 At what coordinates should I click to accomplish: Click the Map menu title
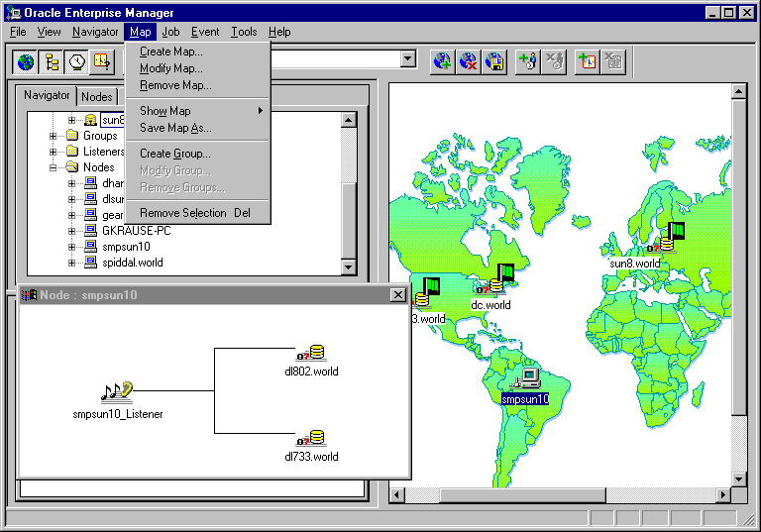(x=141, y=32)
